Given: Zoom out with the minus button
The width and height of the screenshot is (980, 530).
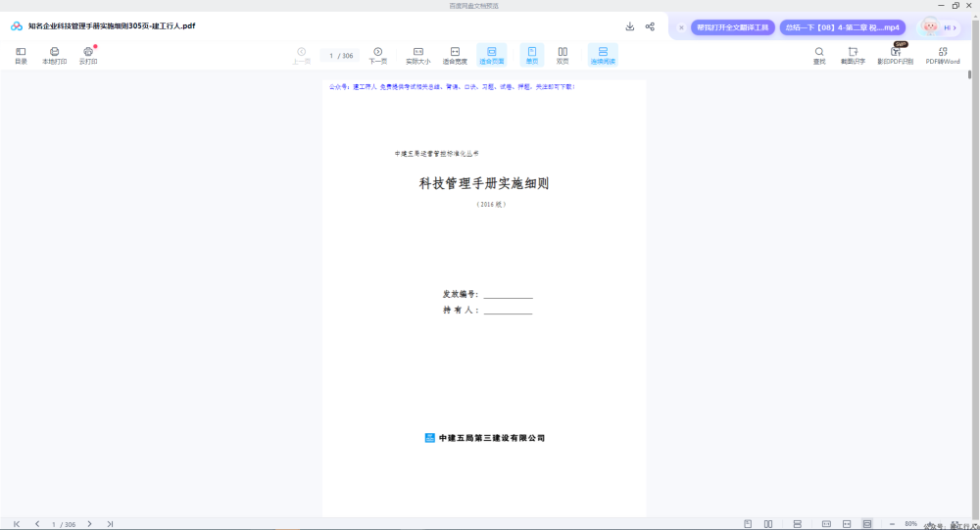Looking at the screenshot, I should pos(892,524).
